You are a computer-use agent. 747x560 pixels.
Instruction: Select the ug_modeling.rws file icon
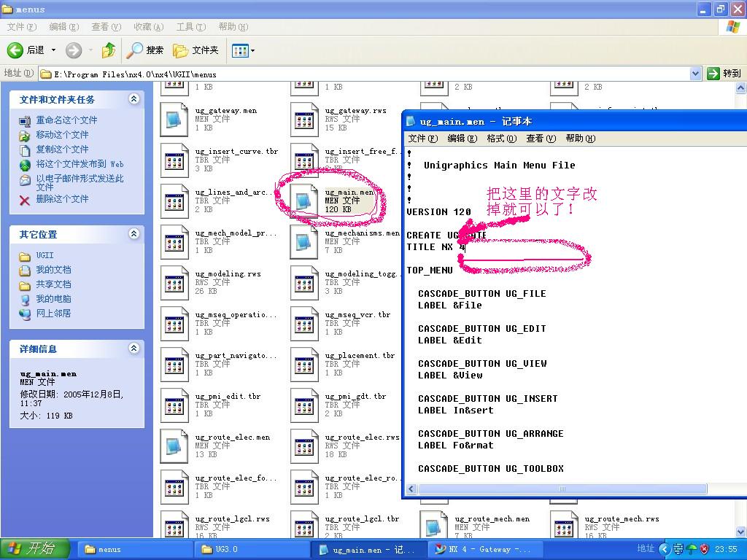click(x=174, y=283)
